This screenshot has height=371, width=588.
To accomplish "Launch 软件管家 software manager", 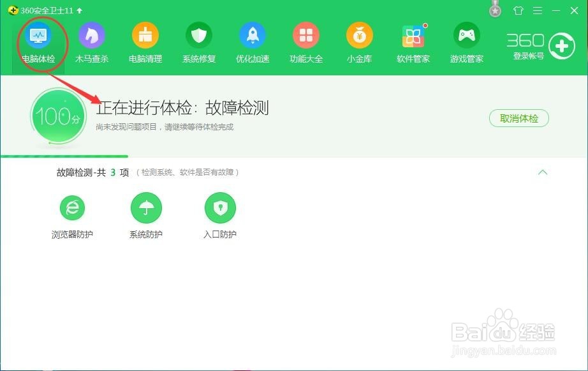I will point(413,42).
